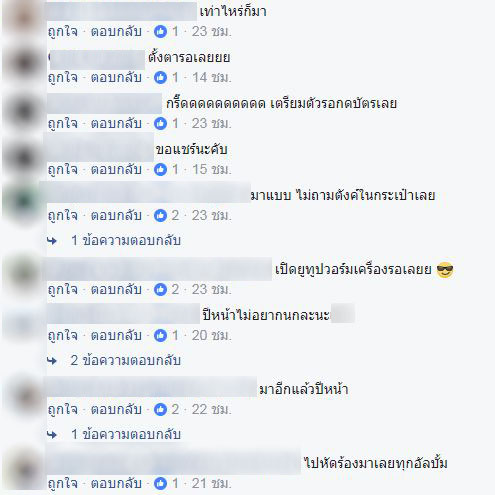Screen dimensions: 495x495
Task: Expand 1 ข้อความตอบกลับ under ไม่ถามตังค์ในกระเป๋าเลย comment
Action: click(126, 240)
